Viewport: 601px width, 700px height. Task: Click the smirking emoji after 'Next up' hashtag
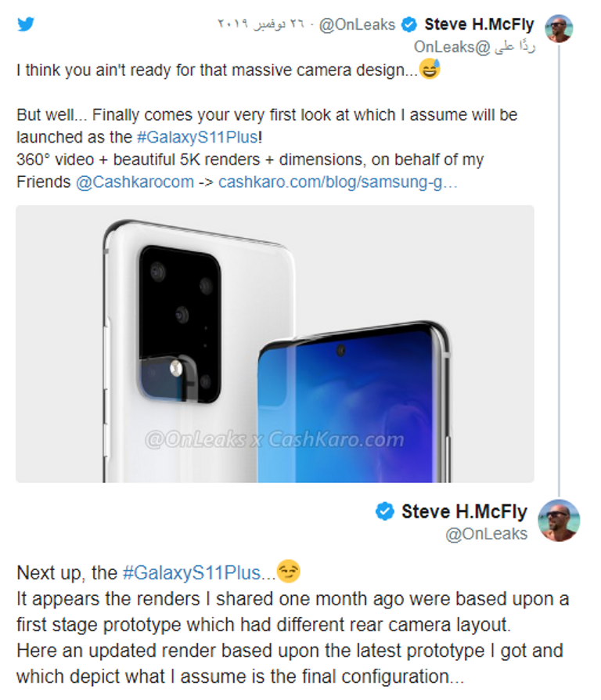pos(289,572)
